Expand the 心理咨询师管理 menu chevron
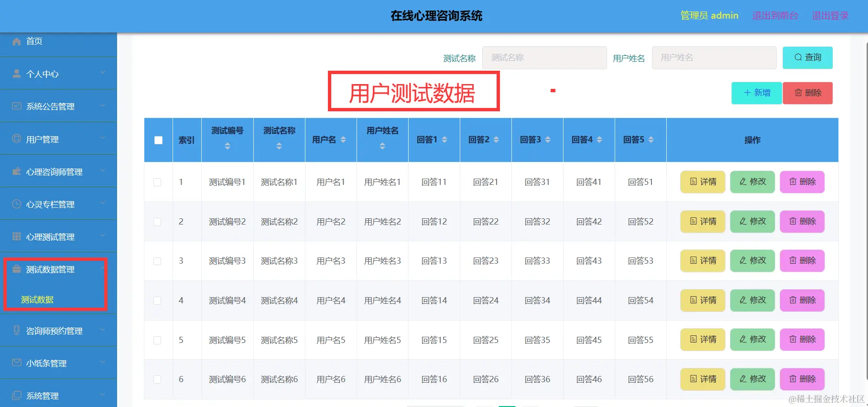Viewport: 868px width, 407px height. click(x=102, y=171)
